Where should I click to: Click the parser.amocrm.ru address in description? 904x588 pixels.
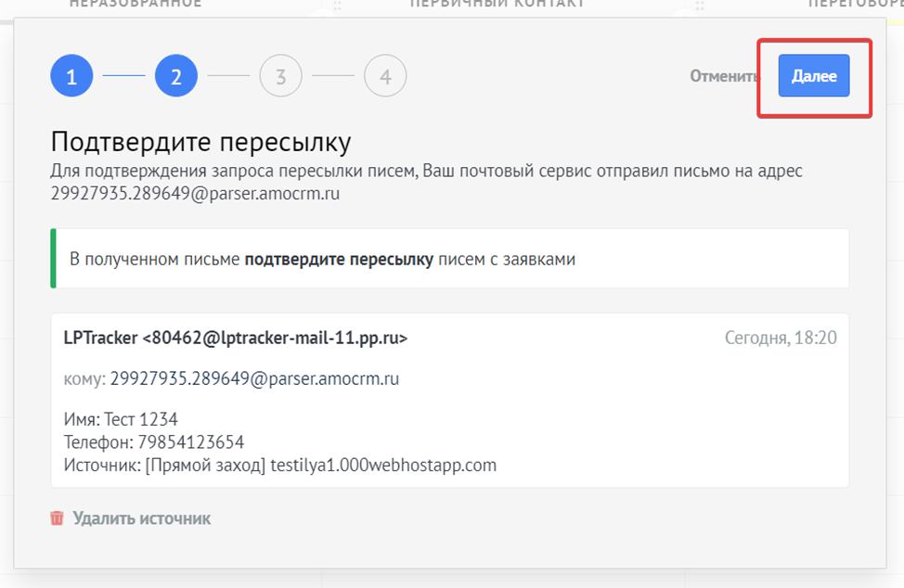tap(195, 193)
